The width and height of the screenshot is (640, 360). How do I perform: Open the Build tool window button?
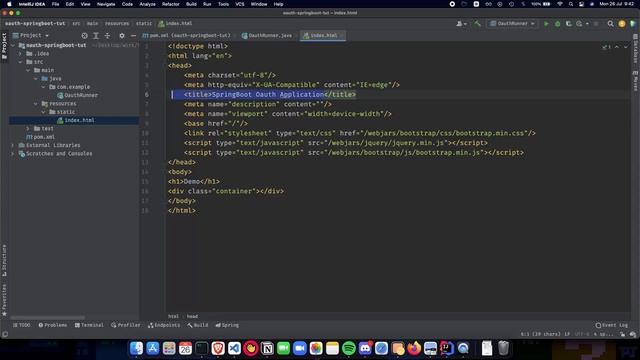[x=198, y=325]
